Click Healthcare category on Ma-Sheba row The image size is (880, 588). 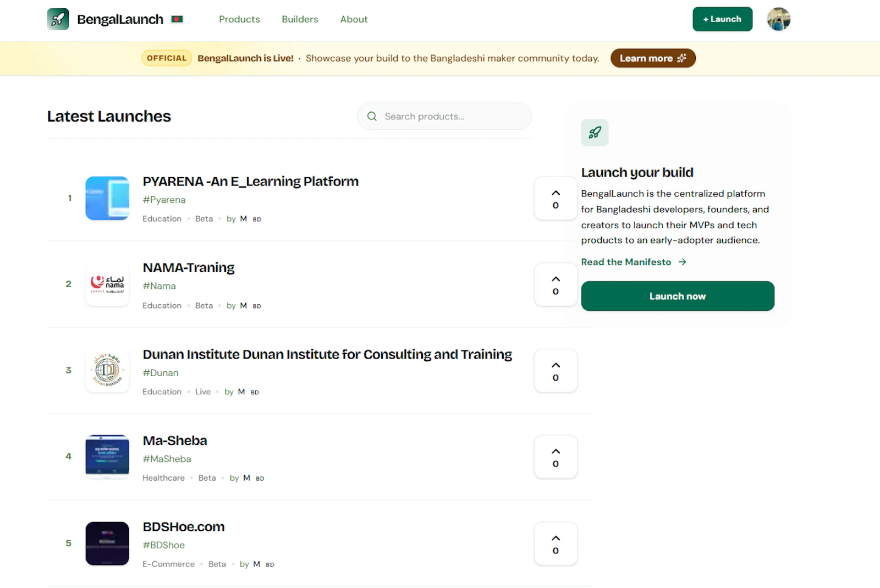coord(163,478)
